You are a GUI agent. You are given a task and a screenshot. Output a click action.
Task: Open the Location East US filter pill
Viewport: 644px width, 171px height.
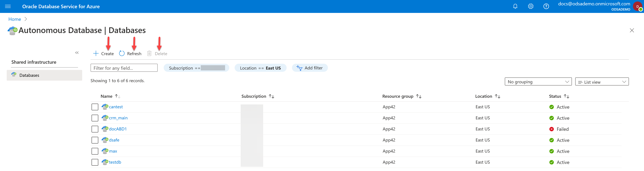(x=260, y=68)
